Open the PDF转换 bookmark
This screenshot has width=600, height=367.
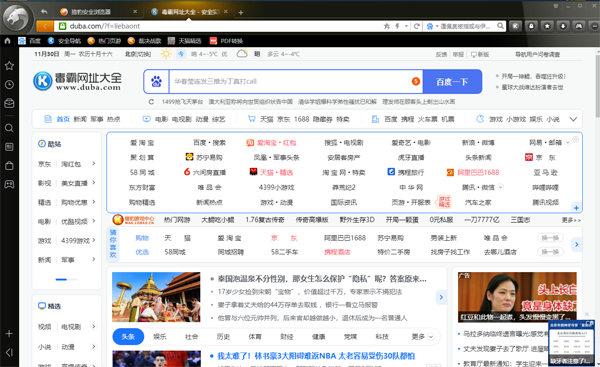click(227, 41)
